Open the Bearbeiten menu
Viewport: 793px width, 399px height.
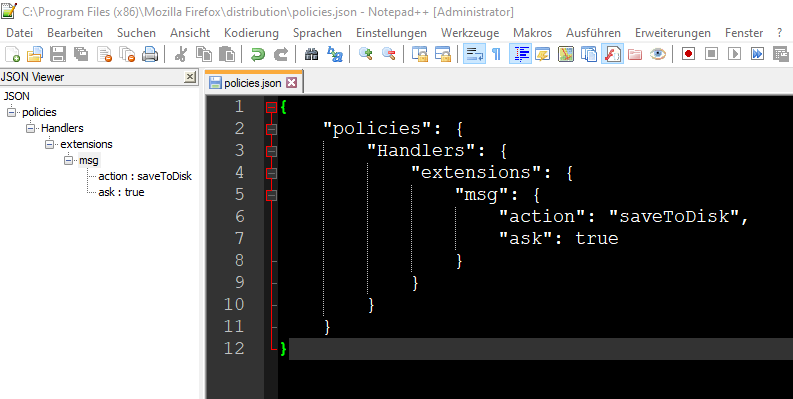pyautogui.click(x=75, y=33)
